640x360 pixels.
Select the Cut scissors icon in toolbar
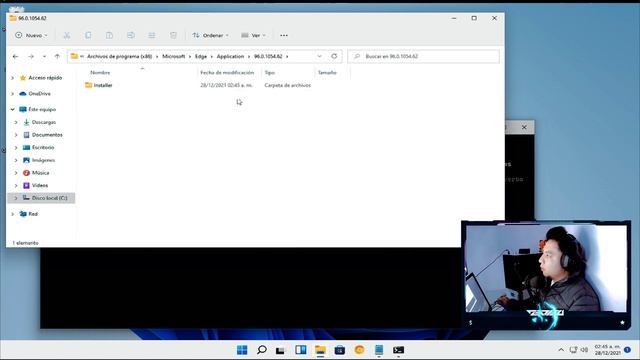click(x=67, y=36)
